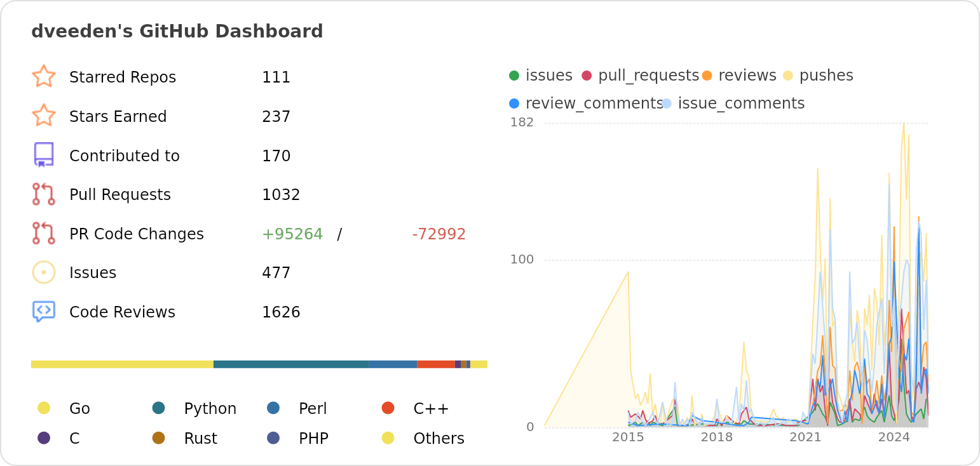
Task: Click the Perl language label
Action: pyautogui.click(x=313, y=409)
